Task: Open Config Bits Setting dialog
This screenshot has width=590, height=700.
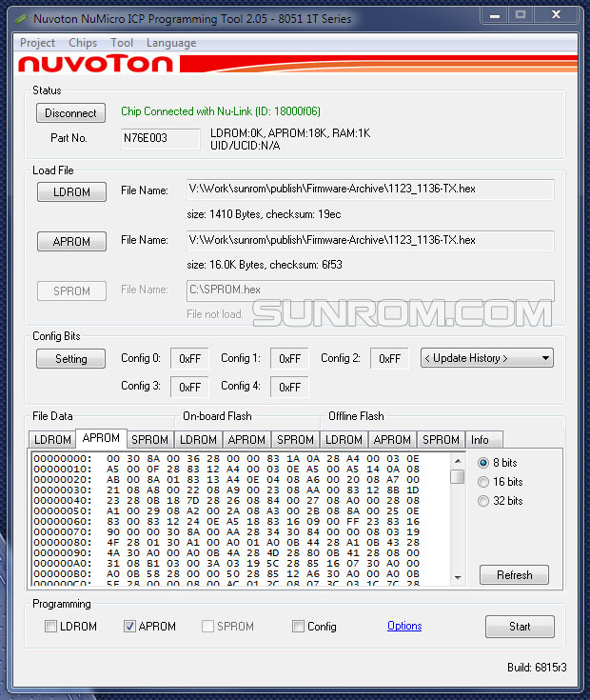Action: coord(71,359)
